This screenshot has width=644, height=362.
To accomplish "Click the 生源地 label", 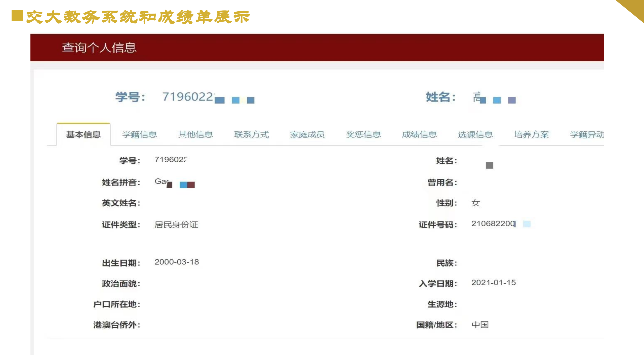I will pos(442,304).
